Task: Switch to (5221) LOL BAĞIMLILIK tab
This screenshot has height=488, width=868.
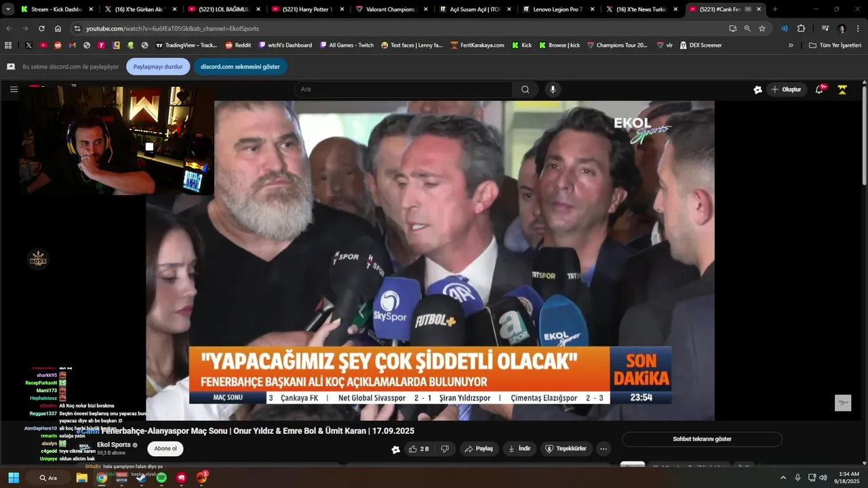Action: (x=223, y=9)
